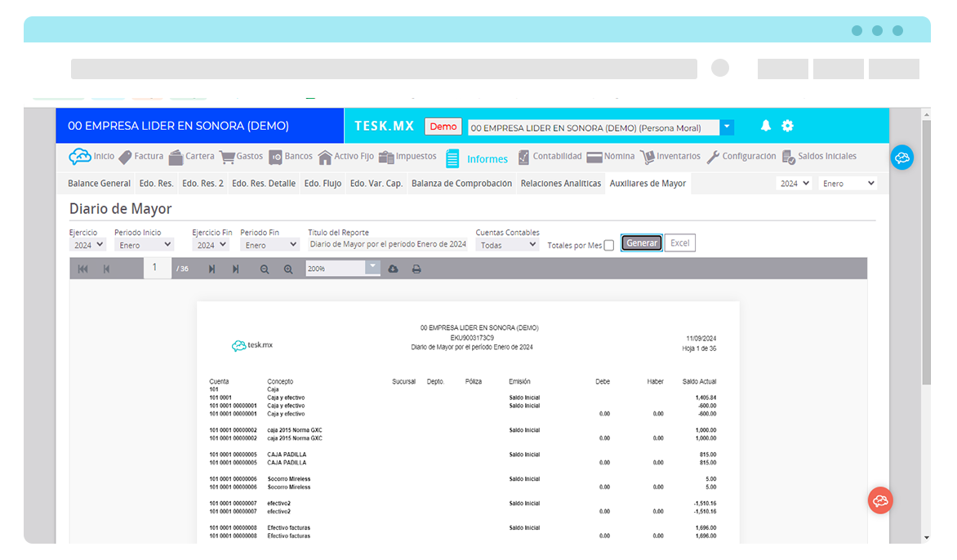Zoom in using the magnifier plus icon
The width and height of the screenshot is (957, 560).
click(x=288, y=268)
